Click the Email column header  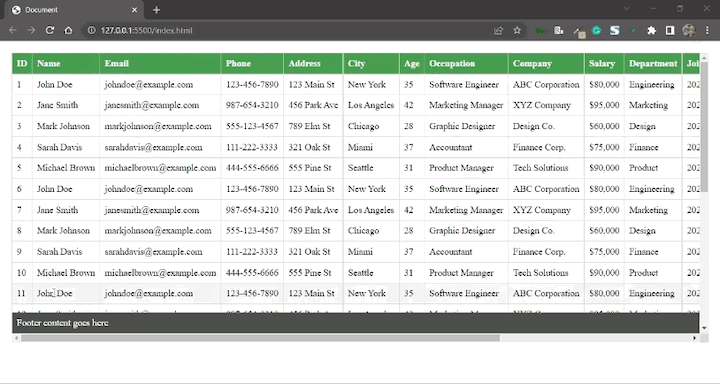(x=160, y=63)
